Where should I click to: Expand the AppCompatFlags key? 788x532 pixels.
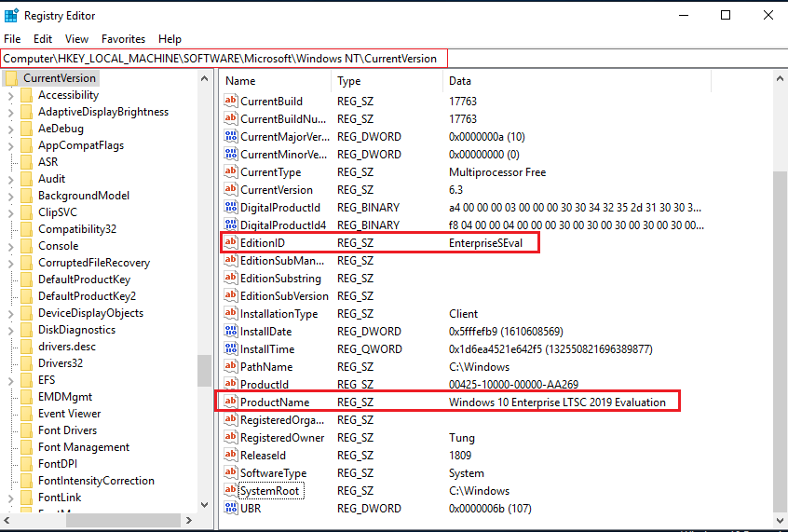[x=10, y=146]
